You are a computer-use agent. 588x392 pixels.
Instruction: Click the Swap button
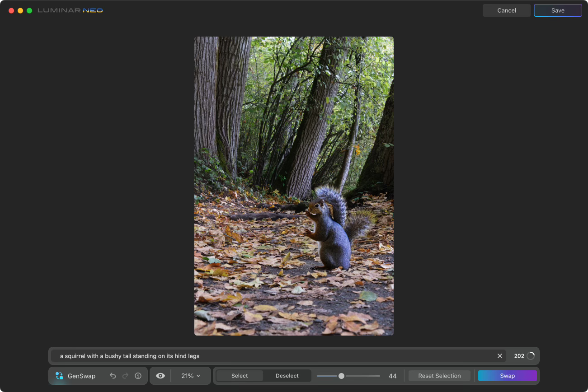[x=507, y=376]
